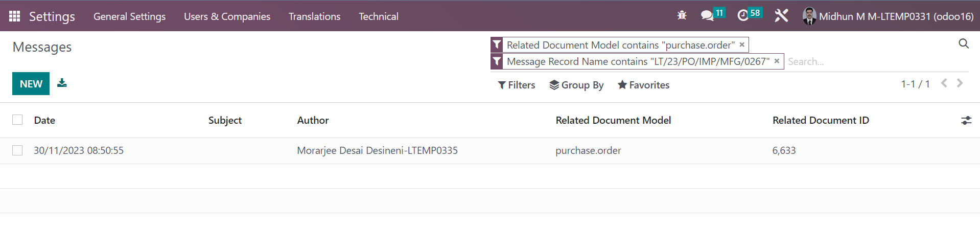Click the export download icon
Image resolution: width=980 pixels, height=226 pixels.
[x=62, y=83]
